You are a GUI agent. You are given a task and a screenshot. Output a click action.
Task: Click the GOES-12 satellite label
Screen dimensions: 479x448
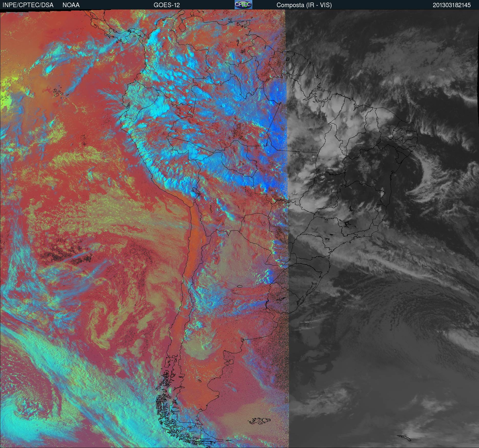166,5
